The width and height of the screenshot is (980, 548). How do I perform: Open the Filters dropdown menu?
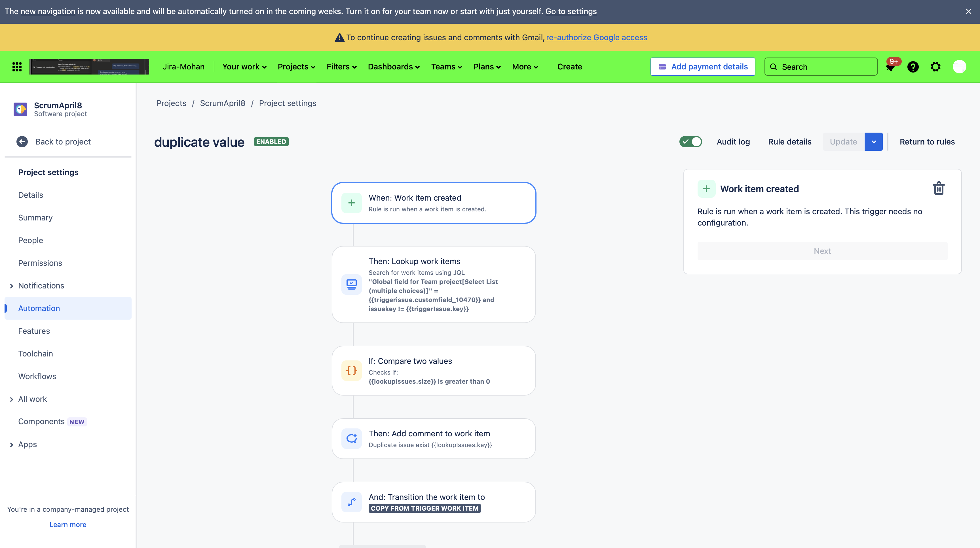[342, 67]
